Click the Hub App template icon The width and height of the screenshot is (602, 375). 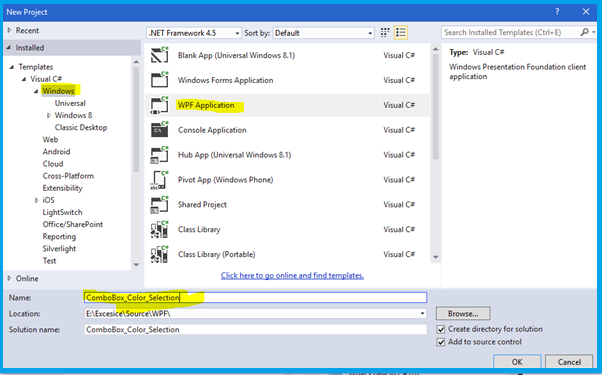point(159,155)
